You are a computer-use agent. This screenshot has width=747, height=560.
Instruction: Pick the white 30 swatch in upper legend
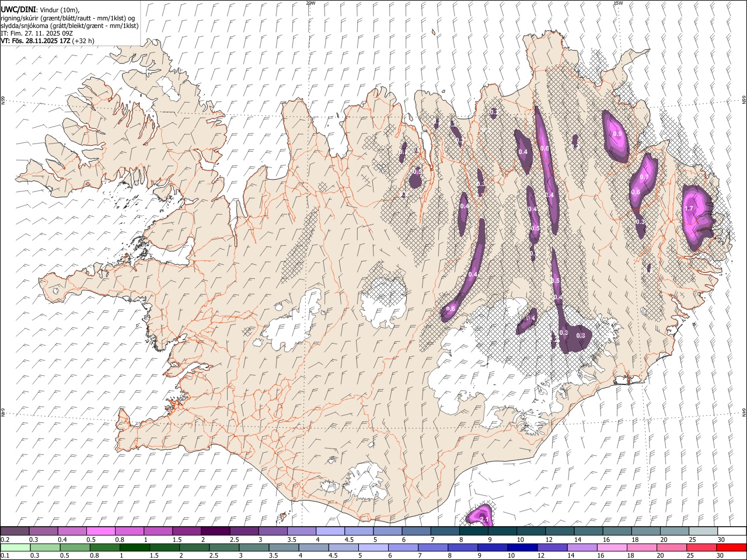[x=732, y=531]
